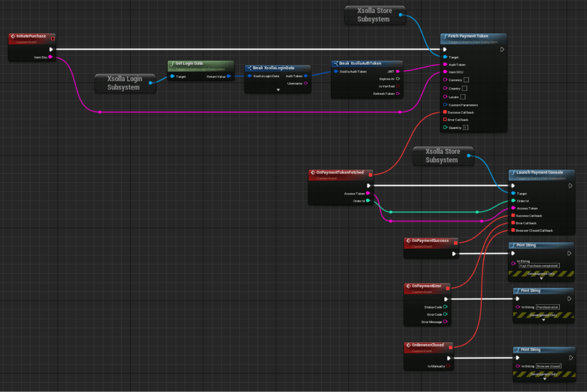Click the Currency input field on Fetch Payment Token
This screenshot has width=587, height=392.
coord(466,80)
